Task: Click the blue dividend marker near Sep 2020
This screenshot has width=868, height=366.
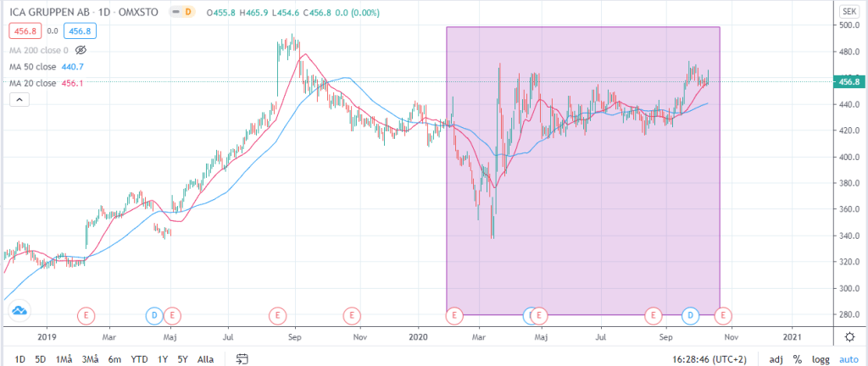Action: coord(690,315)
